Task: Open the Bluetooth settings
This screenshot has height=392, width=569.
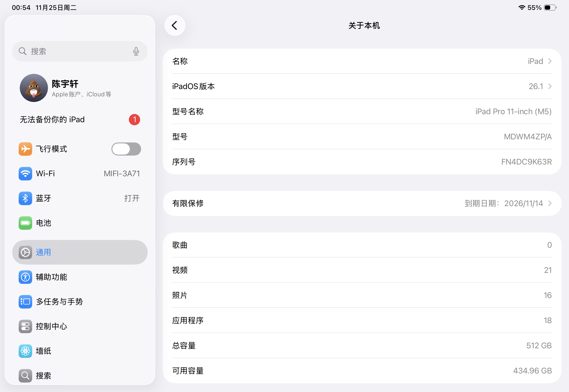Action: coord(79,198)
